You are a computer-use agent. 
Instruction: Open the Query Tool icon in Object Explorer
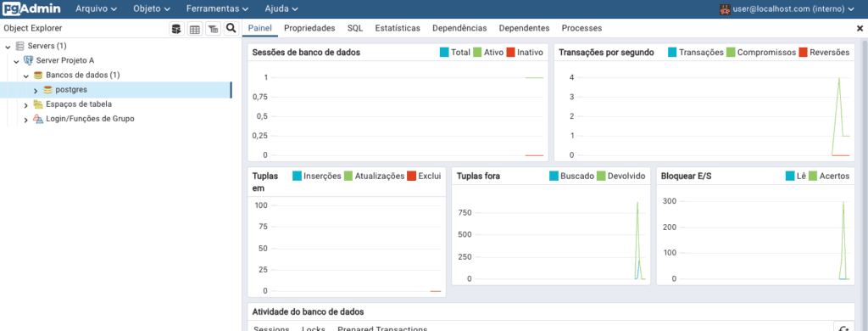click(x=176, y=29)
